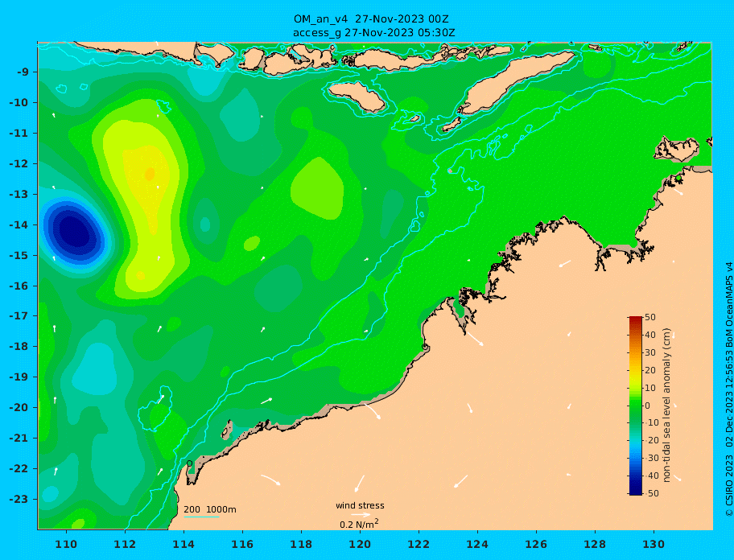Click the cyan contour sample line under '200 1000m'
The height and width of the screenshot is (560, 734).
click(201, 517)
